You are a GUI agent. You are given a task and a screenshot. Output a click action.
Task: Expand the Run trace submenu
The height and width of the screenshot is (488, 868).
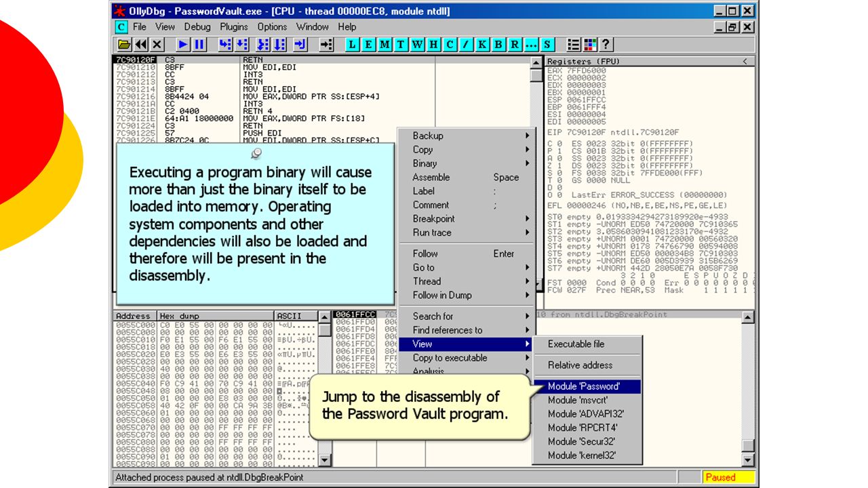[465, 232]
